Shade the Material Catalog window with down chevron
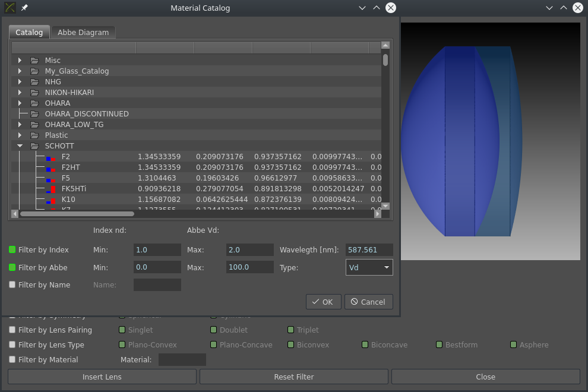 click(x=362, y=8)
